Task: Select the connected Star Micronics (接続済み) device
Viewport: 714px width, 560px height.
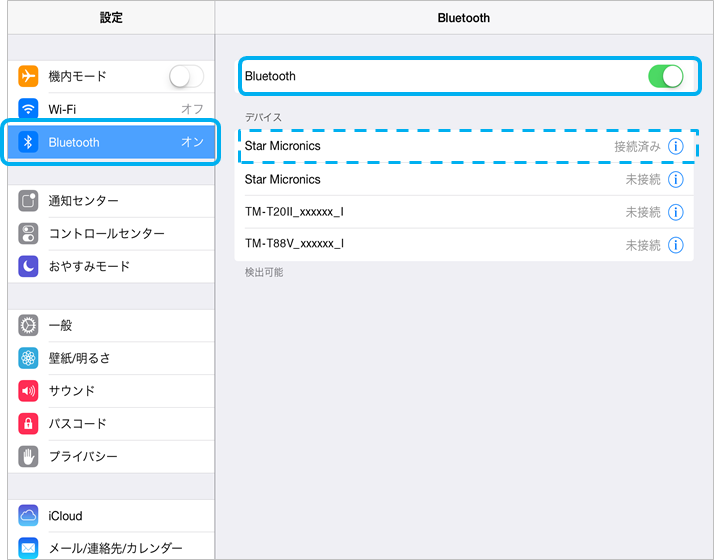Action: tap(464, 146)
